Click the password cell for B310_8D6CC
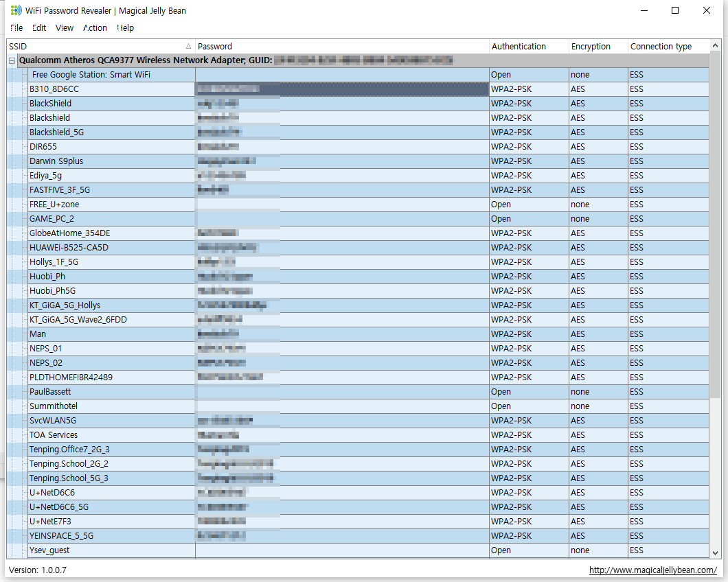 coord(342,89)
